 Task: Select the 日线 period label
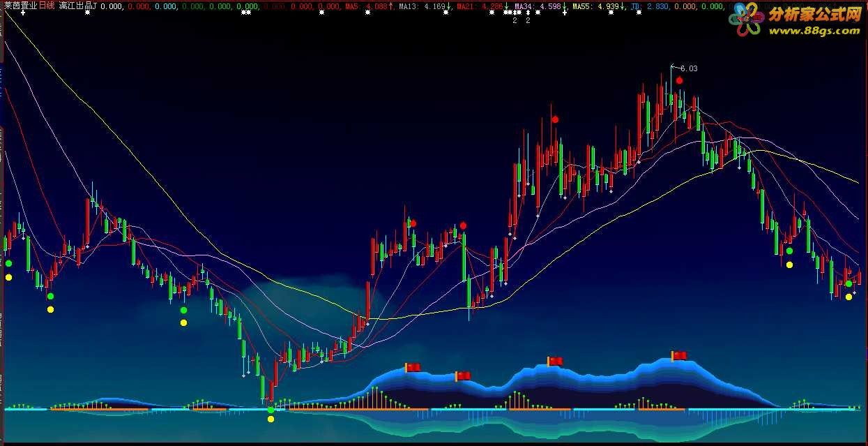click(x=46, y=6)
